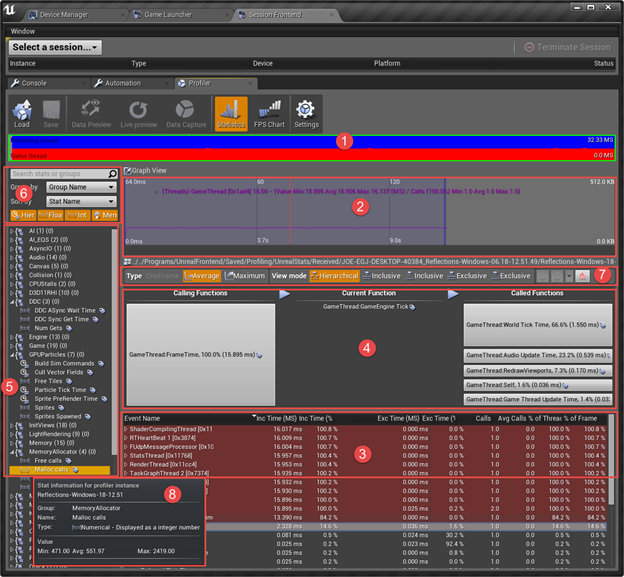Expand the AI (1) (0) group
The width and height of the screenshot is (624, 577).
12,231
